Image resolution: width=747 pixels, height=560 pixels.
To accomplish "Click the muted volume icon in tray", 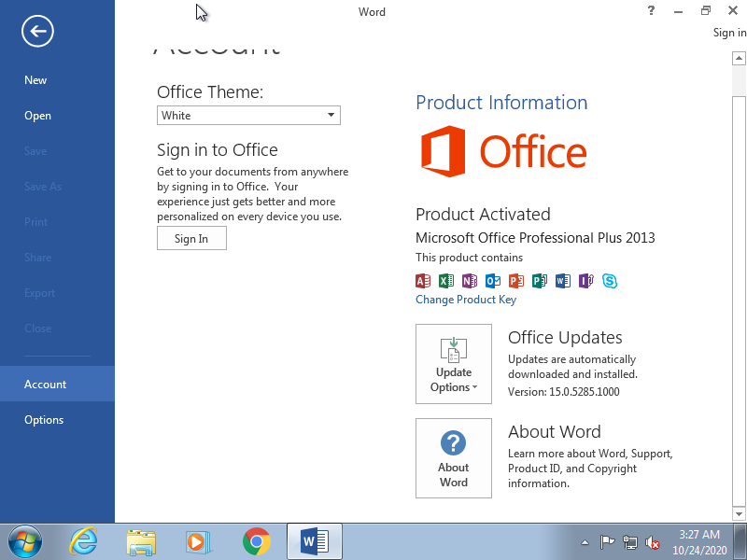I will click(x=652, y=542).
